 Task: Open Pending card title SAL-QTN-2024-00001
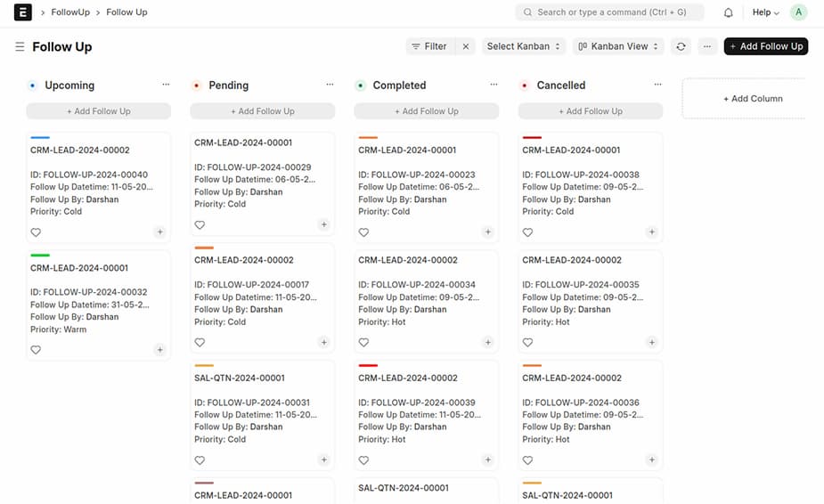pos(239,378)
